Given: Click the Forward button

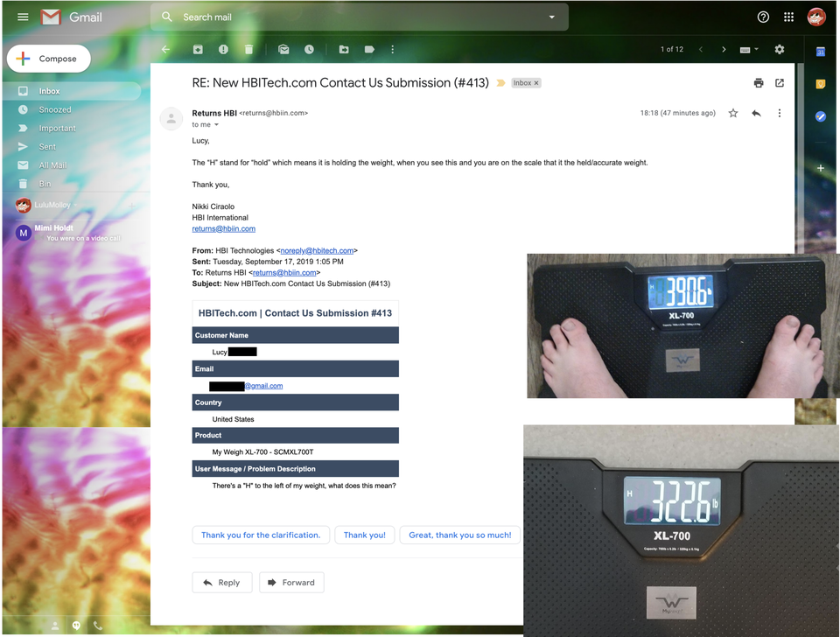Looking at the screenshot, I should tap(291, 583).
